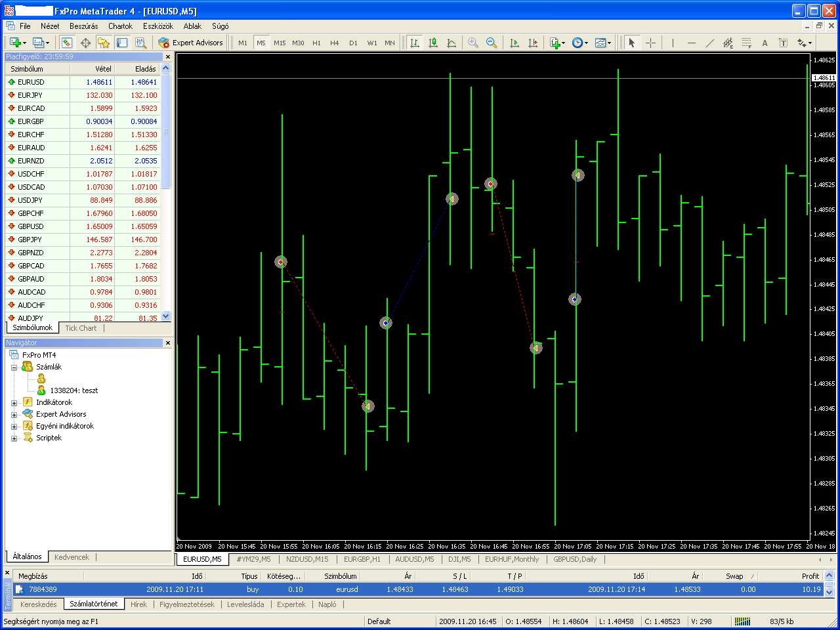Switch chart to D1 timeframe

[353, 43]
